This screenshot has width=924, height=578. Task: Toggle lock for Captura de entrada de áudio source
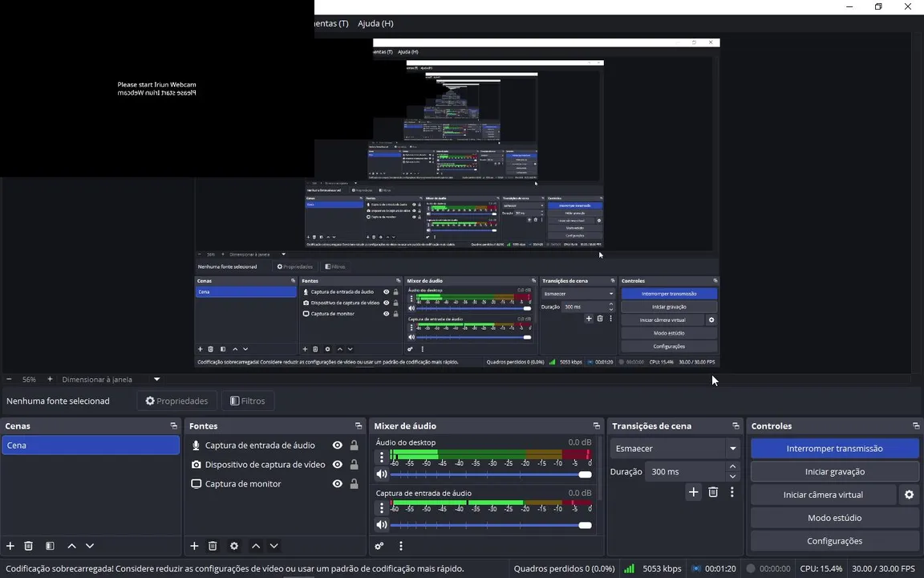(355, 446)
